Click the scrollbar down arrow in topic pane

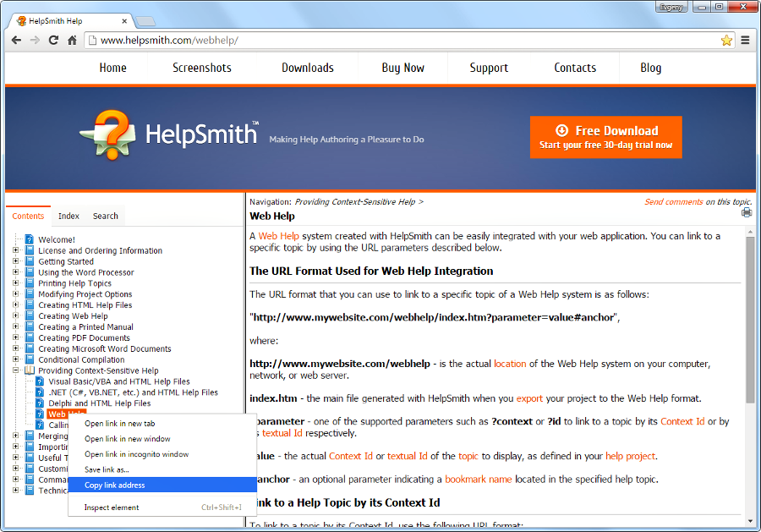[x=750, y=521]
